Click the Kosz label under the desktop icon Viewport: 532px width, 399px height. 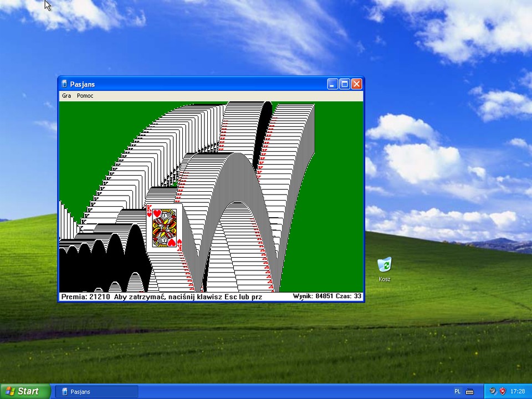click(x=384, y=279)
